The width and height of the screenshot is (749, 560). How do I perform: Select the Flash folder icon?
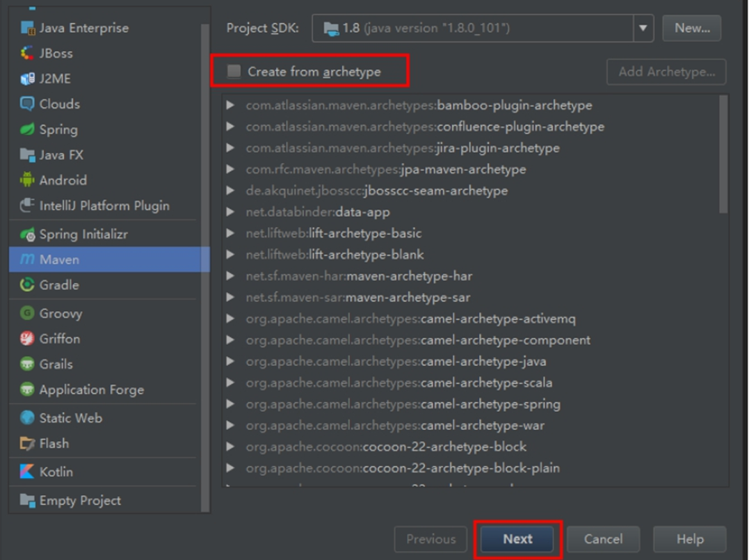pyautogui.click(x=27, y=443)
